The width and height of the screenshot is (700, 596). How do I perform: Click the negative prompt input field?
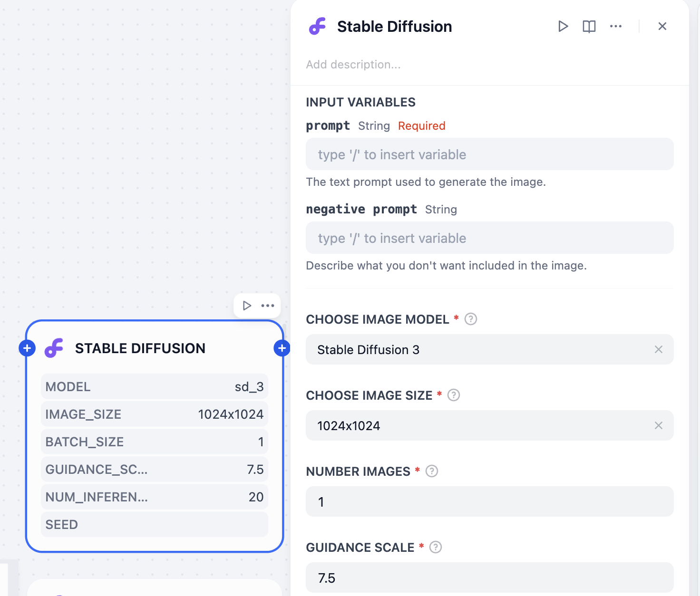pyautogui.click(x=489, y=238)
